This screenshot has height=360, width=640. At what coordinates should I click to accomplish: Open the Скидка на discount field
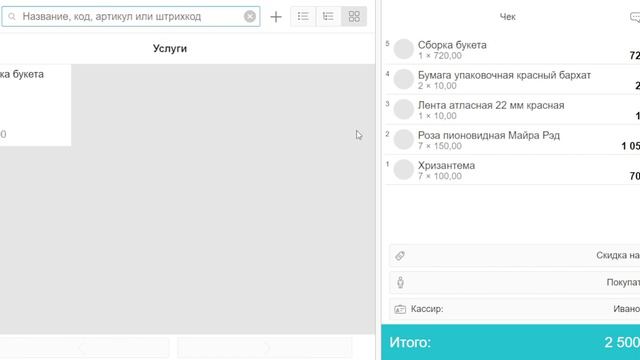[x=515, y=256]
